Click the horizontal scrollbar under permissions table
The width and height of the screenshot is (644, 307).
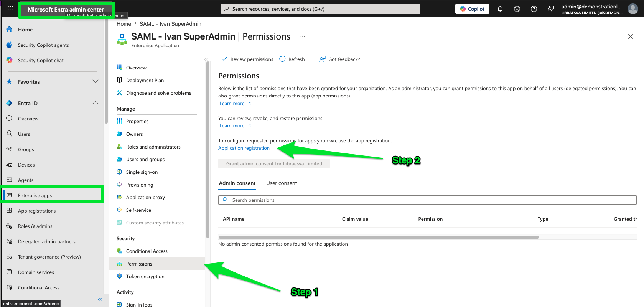[x=379, y=237]
